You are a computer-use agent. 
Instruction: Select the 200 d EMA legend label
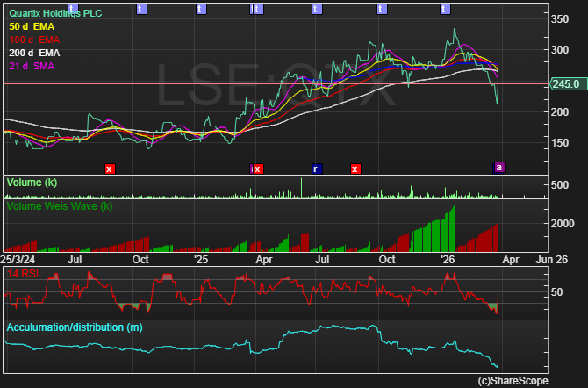pos(35,54)
